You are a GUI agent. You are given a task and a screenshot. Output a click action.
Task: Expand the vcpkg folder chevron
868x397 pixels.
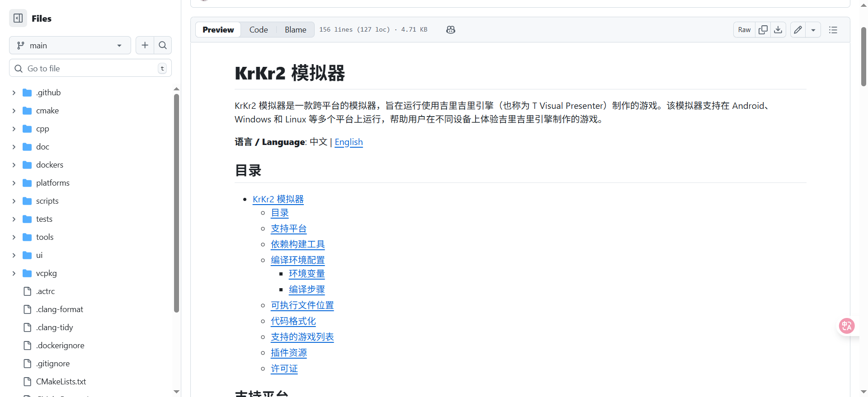point(14,273)
